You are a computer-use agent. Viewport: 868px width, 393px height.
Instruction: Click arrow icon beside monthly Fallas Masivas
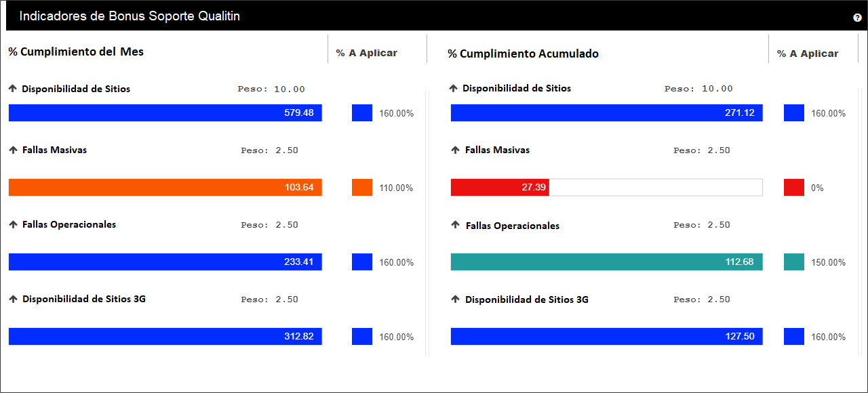point(12,150)
